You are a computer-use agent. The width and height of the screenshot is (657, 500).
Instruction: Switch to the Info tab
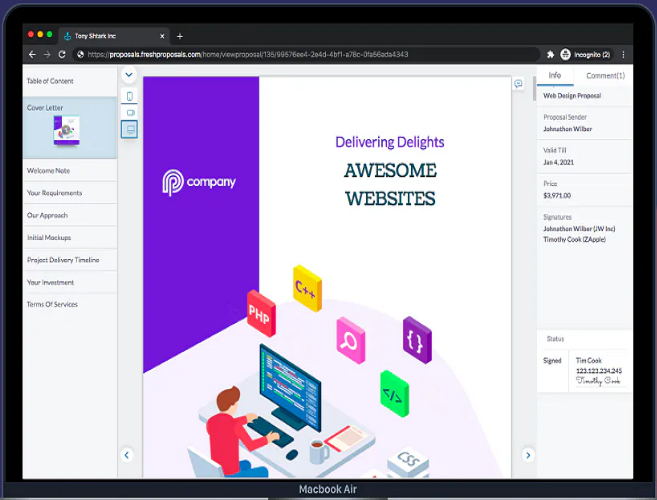pos(555,75)
